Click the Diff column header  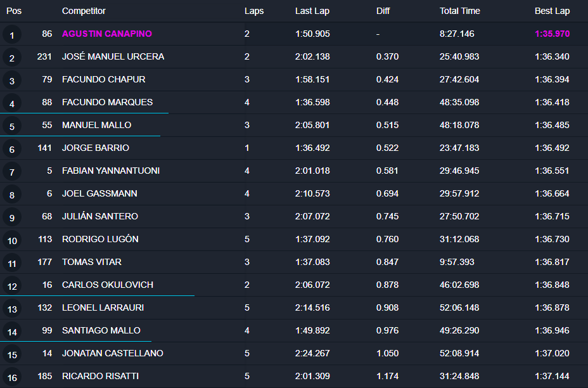point(383,11)
